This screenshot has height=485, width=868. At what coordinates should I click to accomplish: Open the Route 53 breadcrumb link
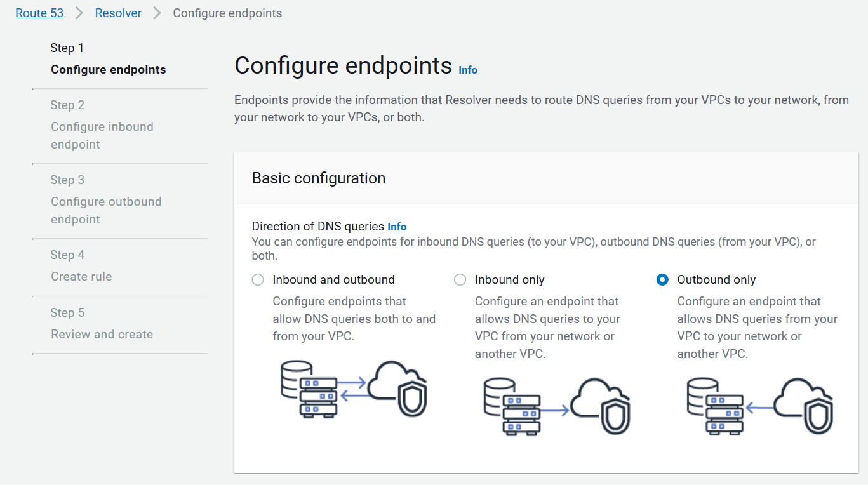(39, 13)
